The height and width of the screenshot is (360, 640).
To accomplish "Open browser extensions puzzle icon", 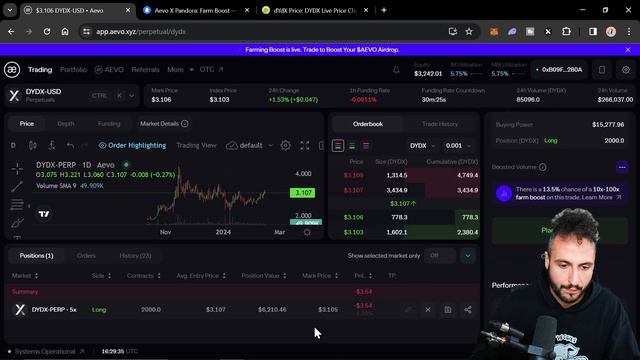I will tap(566, 31).
